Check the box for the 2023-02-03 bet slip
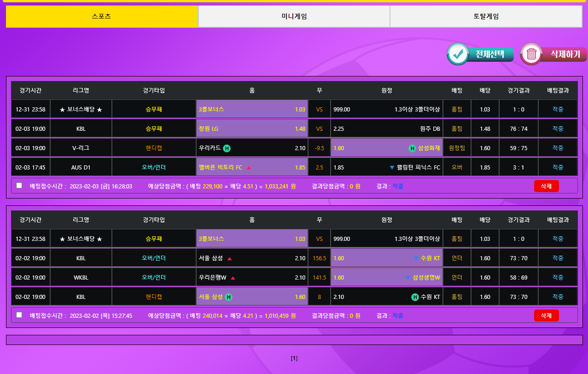Screen dimensions: 588x374 coord(19,186)
